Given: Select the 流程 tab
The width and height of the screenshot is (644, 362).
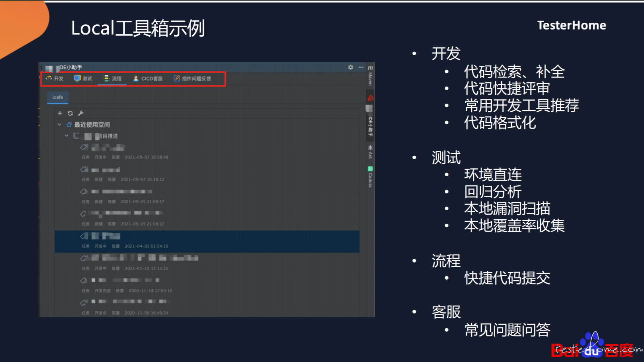Looking at the screenshot, I should point(113,79).
